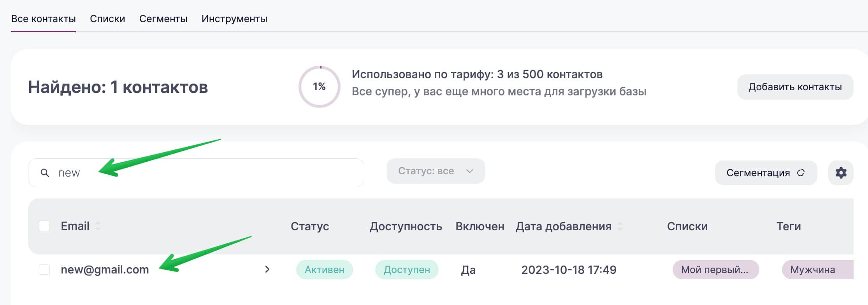Image resolution: width=868 pixels, height=305 pixels.
Task: Click the 'Добавить контакты' button
Action: 795,87
